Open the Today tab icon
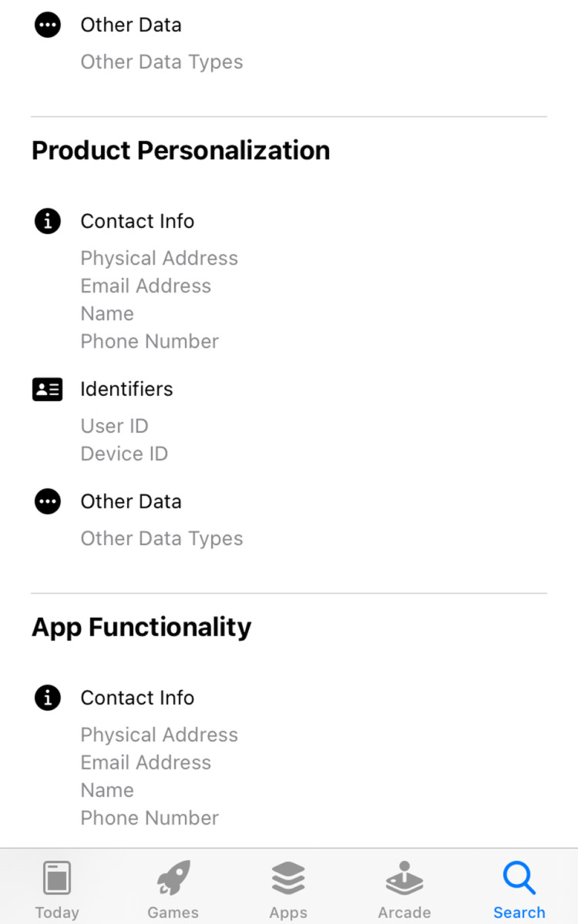Image resolution: width=578 pixels, height=924 pixels. tap(57, 879)
